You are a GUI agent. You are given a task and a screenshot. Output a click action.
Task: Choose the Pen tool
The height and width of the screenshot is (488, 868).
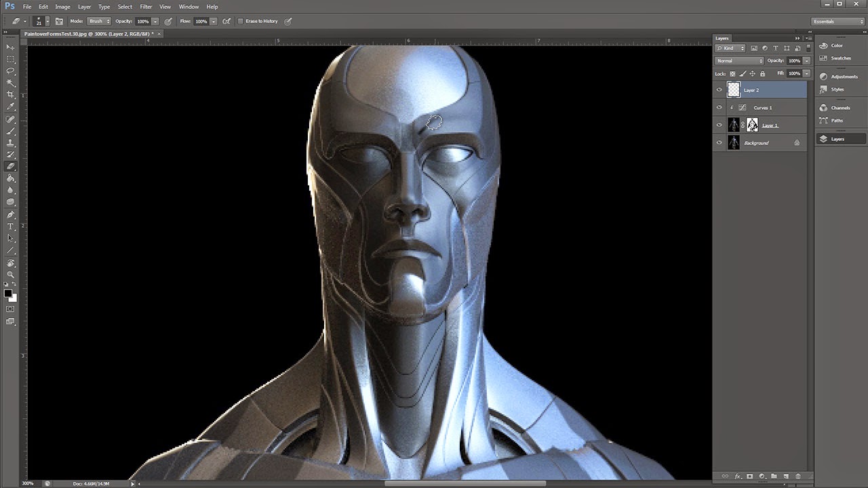click(x=9, y=214)
